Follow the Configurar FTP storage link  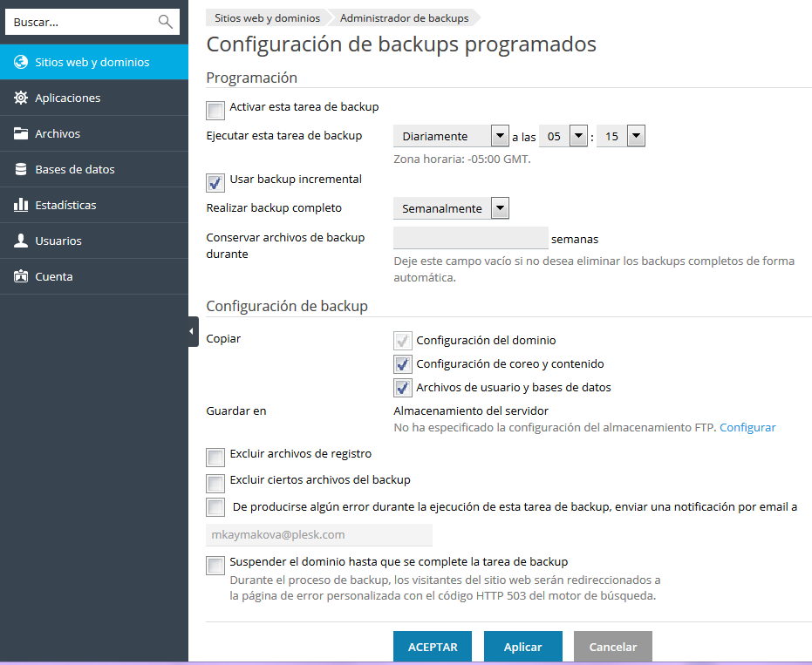[747, 427]
